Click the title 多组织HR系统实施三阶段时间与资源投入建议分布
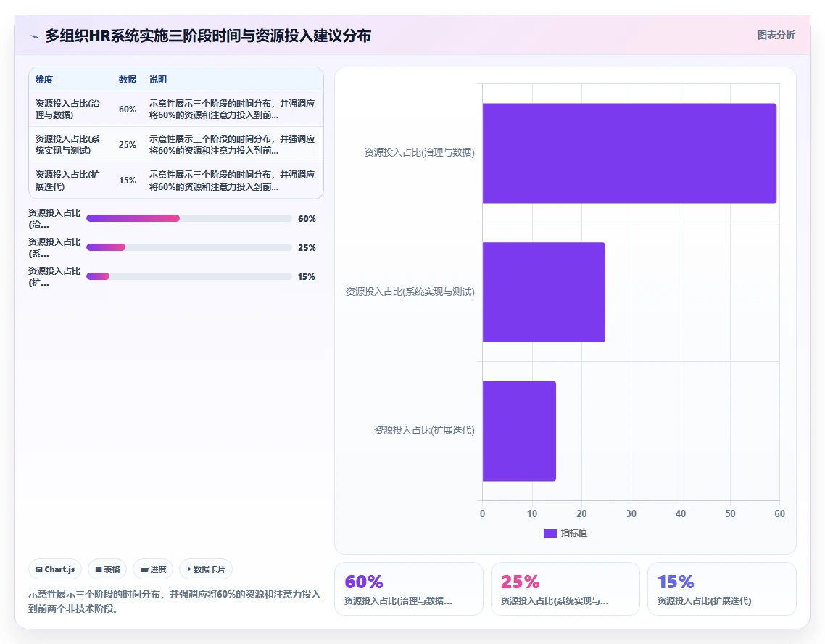825x644 pixels. click(208, 36)
